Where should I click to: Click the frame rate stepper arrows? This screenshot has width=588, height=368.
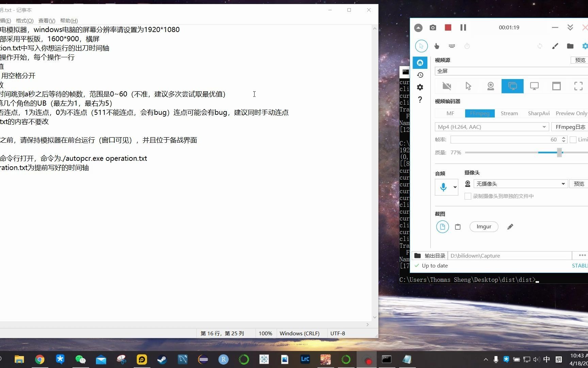point(563,140)
